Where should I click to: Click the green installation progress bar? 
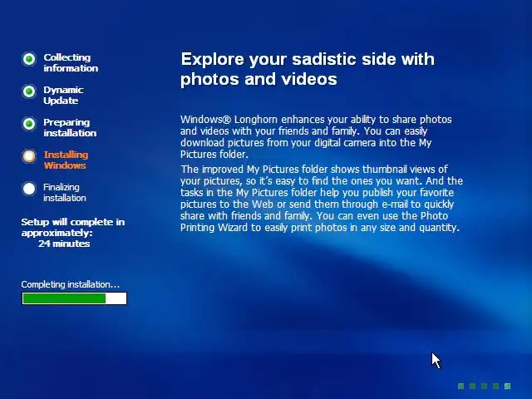click(74, 298)
